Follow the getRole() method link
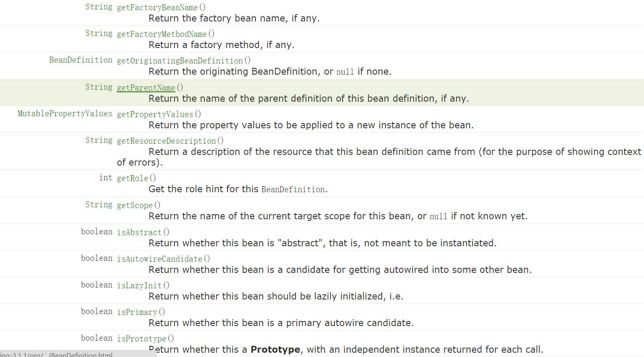 (132, 178)
